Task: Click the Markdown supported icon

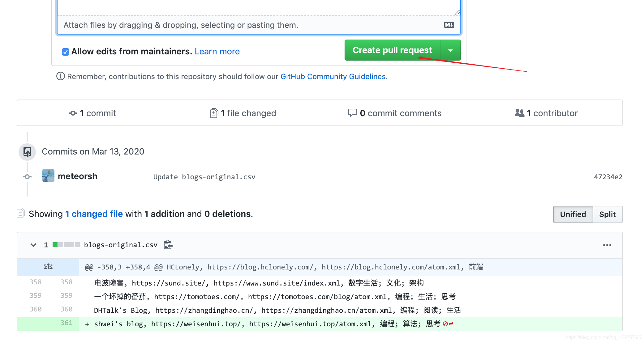Action: (x=449, y=25)
